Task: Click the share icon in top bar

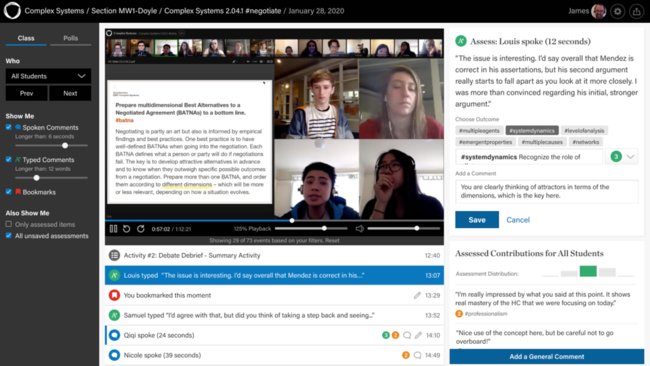Action: tap(637, 11)
